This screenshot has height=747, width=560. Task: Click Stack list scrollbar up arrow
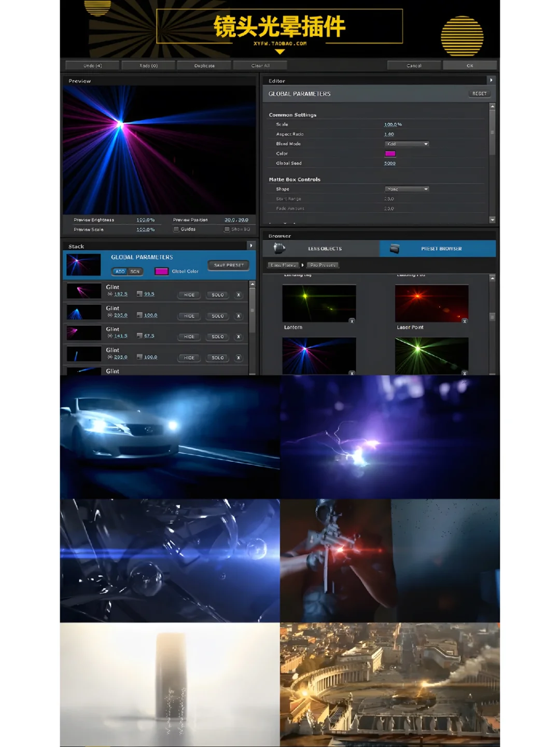253,284
